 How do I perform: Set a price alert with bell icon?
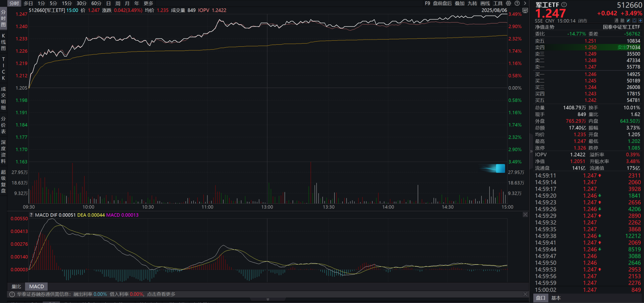tap(634, 21)
